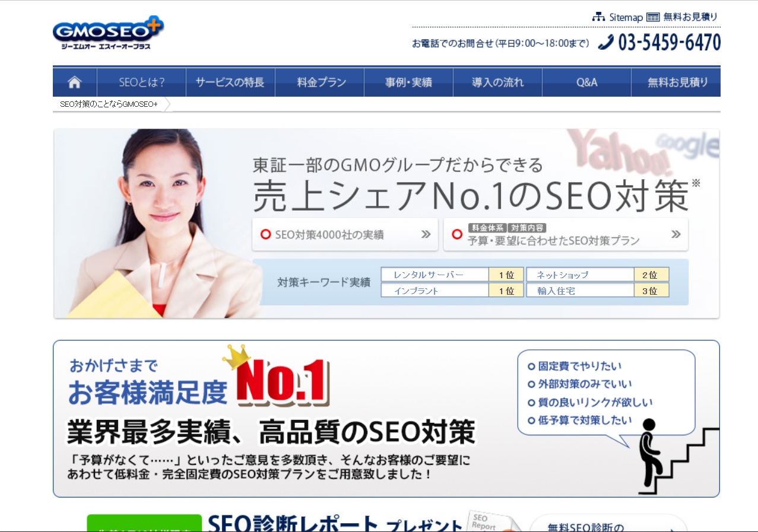Screen dimensions: 758x532
Task: Open the SEOとは？ menu item
Action: pyautogui.click(x=141, y=82)
